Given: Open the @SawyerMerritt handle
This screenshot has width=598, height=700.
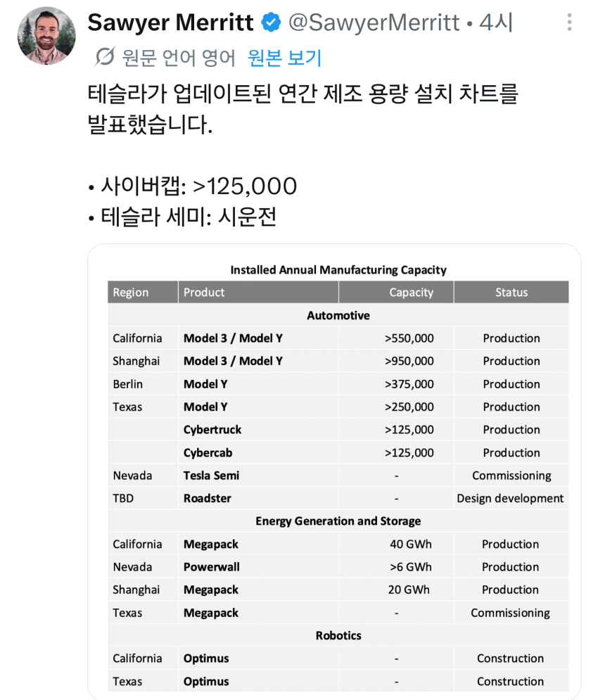Looking at the screenshot, I should click(374, 23).
